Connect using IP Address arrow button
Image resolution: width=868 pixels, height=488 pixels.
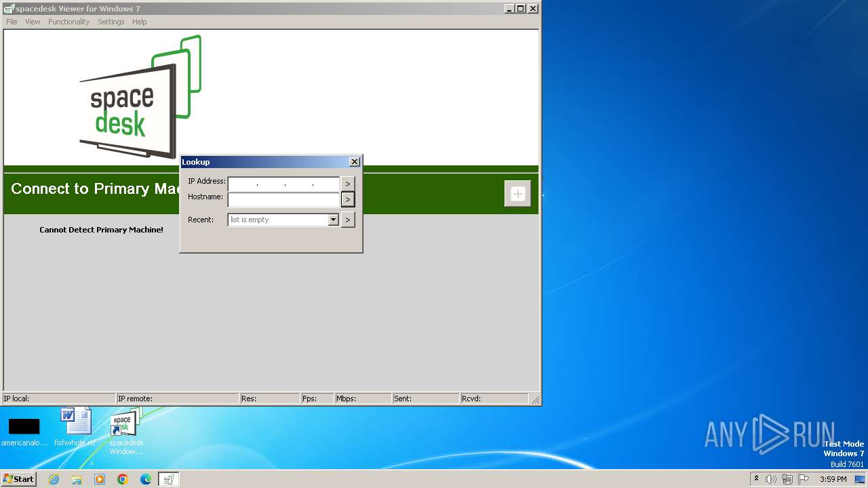tap(348, 184)
